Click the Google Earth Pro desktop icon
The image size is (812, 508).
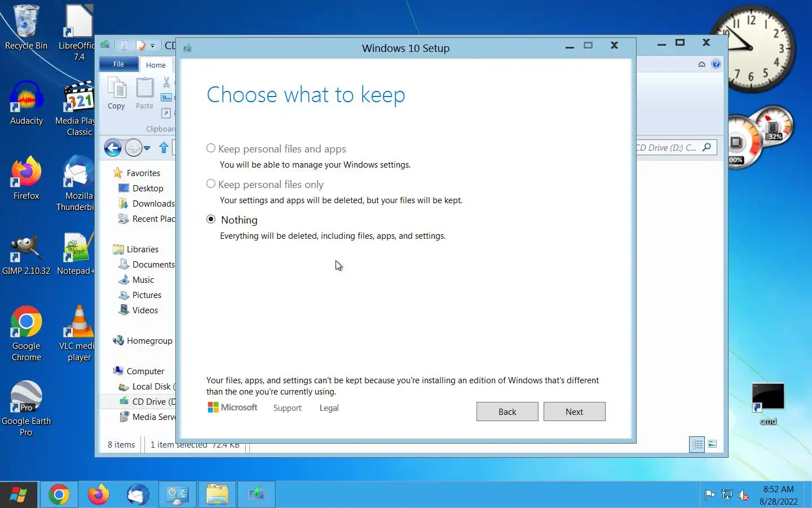coord(26,408)
